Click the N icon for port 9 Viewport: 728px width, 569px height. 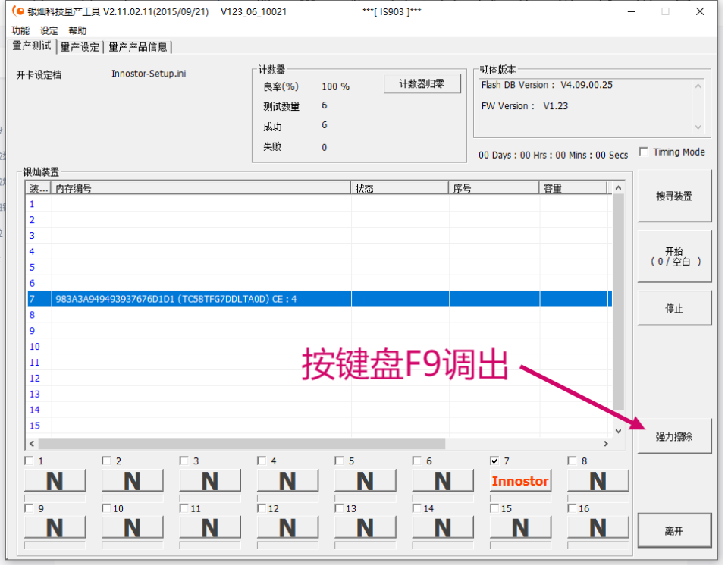pyautogui.click(x=55, y=527)
